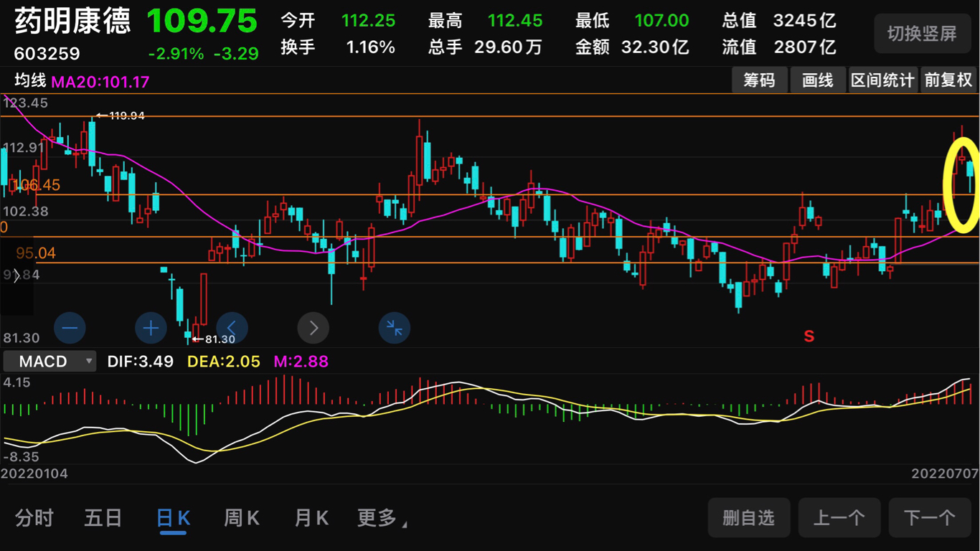Click the red S sell marker
Viewport: 980px width, 551px height.
pyautogui.click(x=809, y=336)
